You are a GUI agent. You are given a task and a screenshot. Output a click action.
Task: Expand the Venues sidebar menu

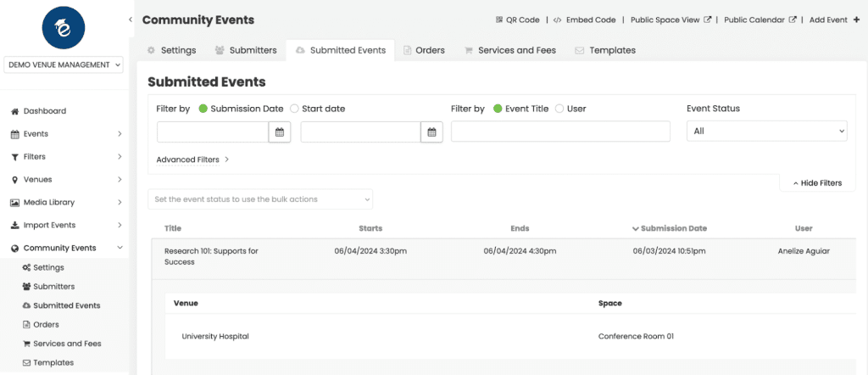pos(120,180)
